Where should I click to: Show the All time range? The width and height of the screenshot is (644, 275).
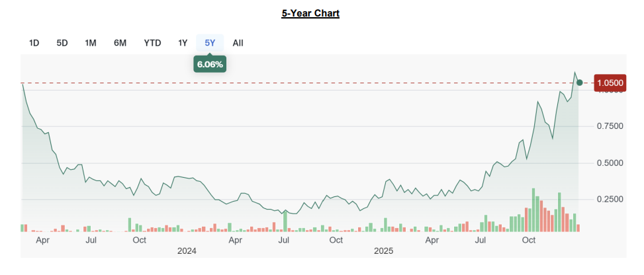[238, 43]
